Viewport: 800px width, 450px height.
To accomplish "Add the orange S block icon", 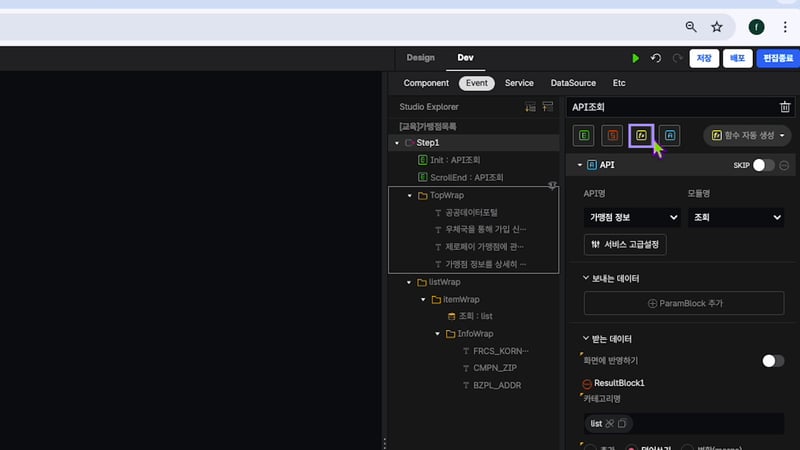I will pos(612,135).
